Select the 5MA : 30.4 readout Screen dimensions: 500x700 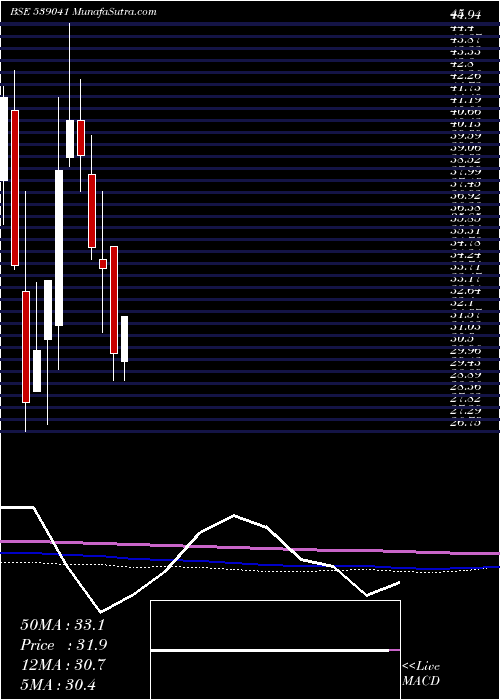click(x=59, y=684)
